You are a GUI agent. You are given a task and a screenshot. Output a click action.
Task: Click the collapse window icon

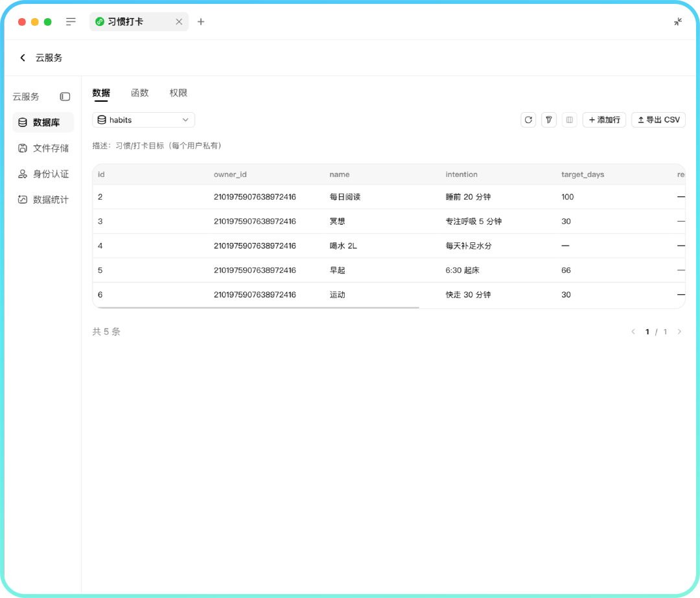tap(678, 21)
